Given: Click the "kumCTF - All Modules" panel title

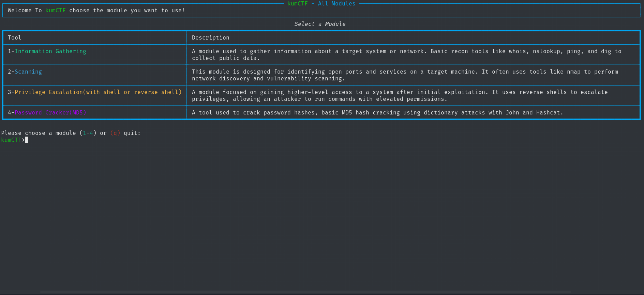Looking at the screenshot, I should point(321,4).
